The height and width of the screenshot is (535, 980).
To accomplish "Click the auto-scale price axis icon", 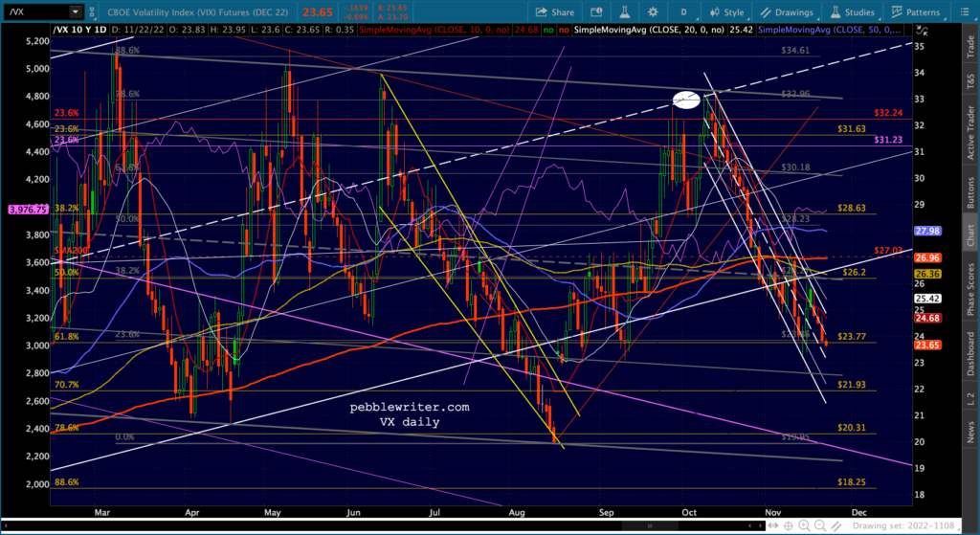I will pyautogui.click(x=922, y=31).
